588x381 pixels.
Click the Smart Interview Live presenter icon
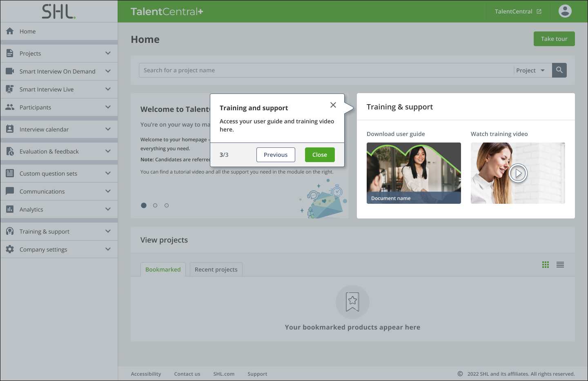10,89
